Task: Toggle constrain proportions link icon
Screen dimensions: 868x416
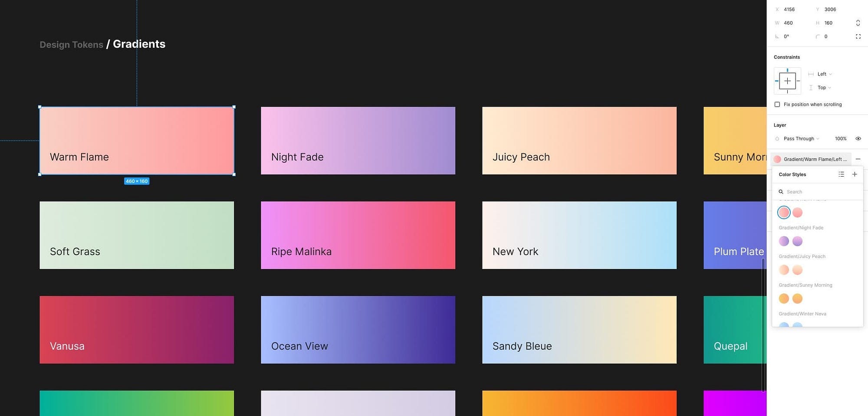Action: [858, 23]
